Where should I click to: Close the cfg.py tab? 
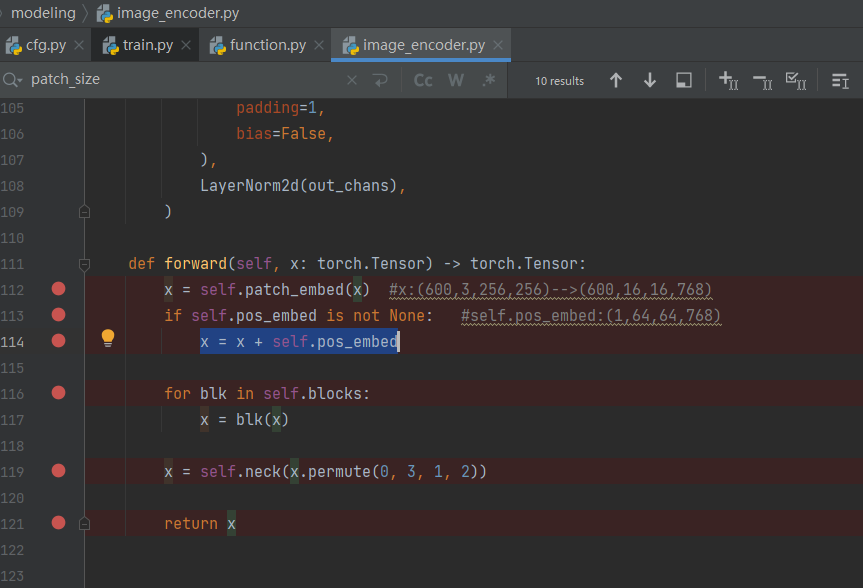pos(79,45)
